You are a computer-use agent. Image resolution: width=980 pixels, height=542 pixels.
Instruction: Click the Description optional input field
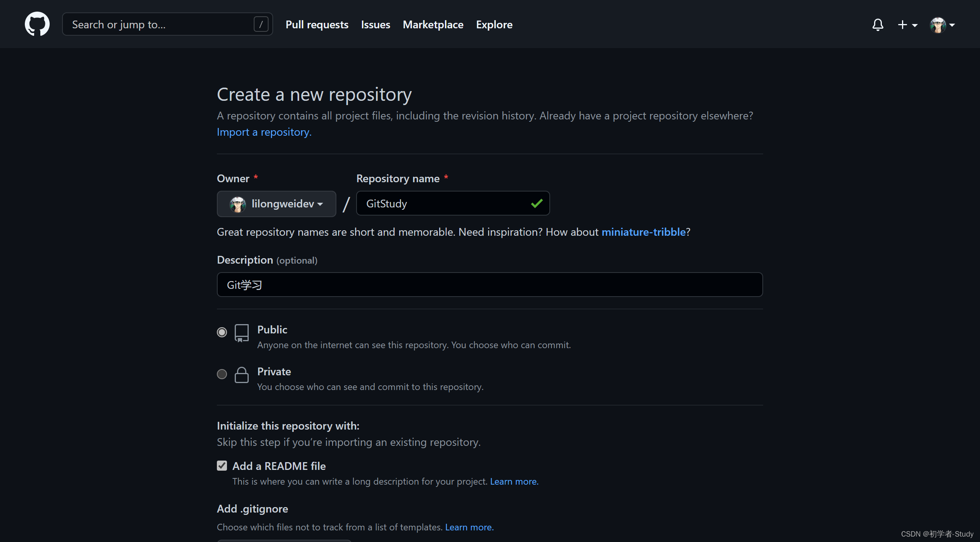(489, 284)
